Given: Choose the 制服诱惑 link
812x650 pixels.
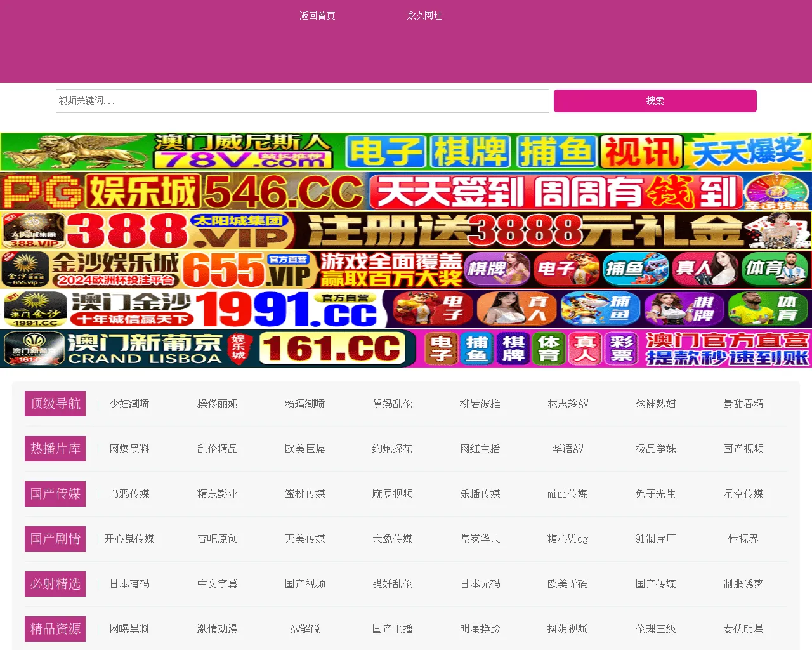Looking at the screenshot, I should (743, 584).
